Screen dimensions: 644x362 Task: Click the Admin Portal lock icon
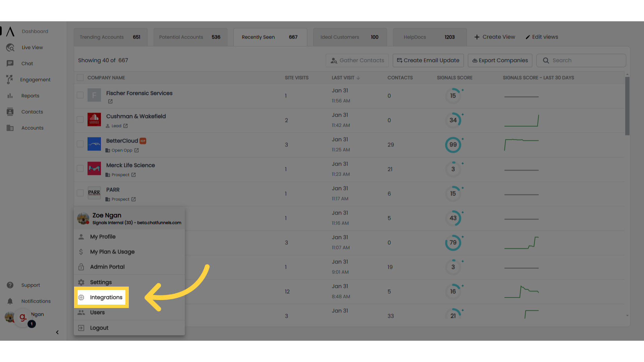(x=81, y=267)
